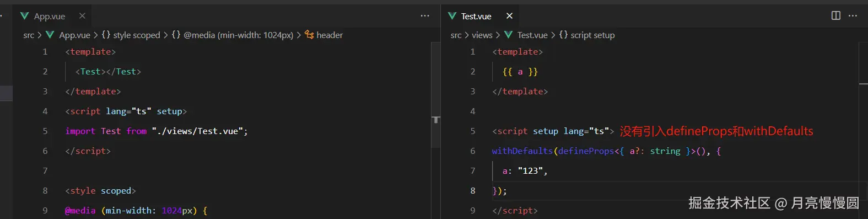868x219 pixels.
Task: Click '<style scoped>' line in App.vue
Action: pos(100,191)
